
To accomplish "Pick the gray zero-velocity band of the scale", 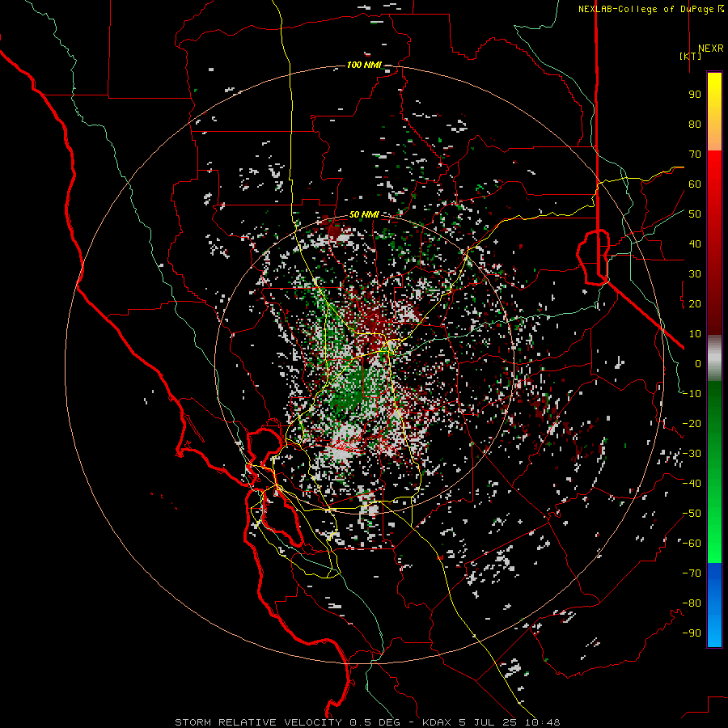I will (714, 358).
